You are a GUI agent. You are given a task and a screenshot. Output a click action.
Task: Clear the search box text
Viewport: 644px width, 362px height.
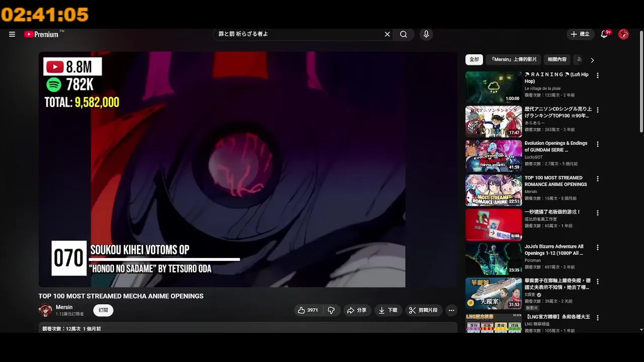[387, 34]
